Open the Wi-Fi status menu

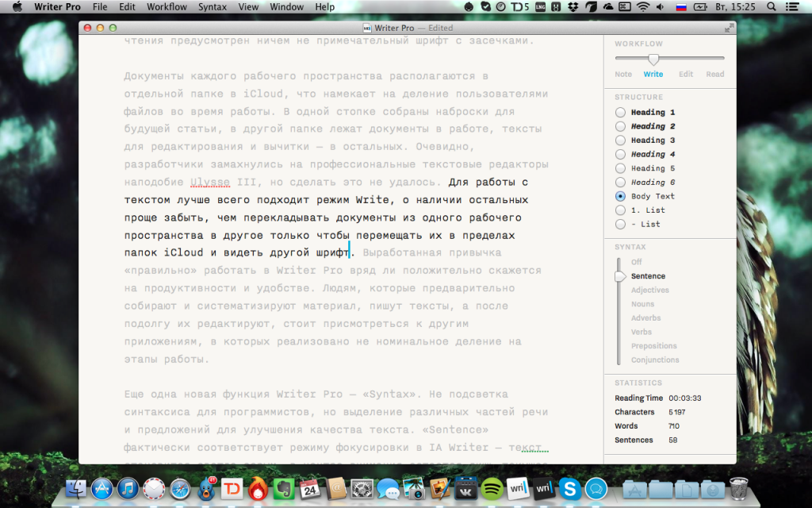pos(642,7)
